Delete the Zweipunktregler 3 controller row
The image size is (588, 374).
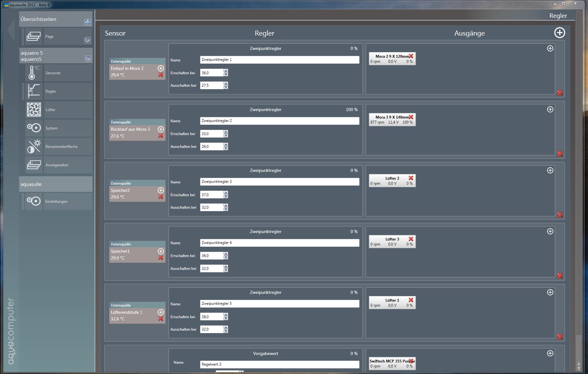click(x=560, y=215)
